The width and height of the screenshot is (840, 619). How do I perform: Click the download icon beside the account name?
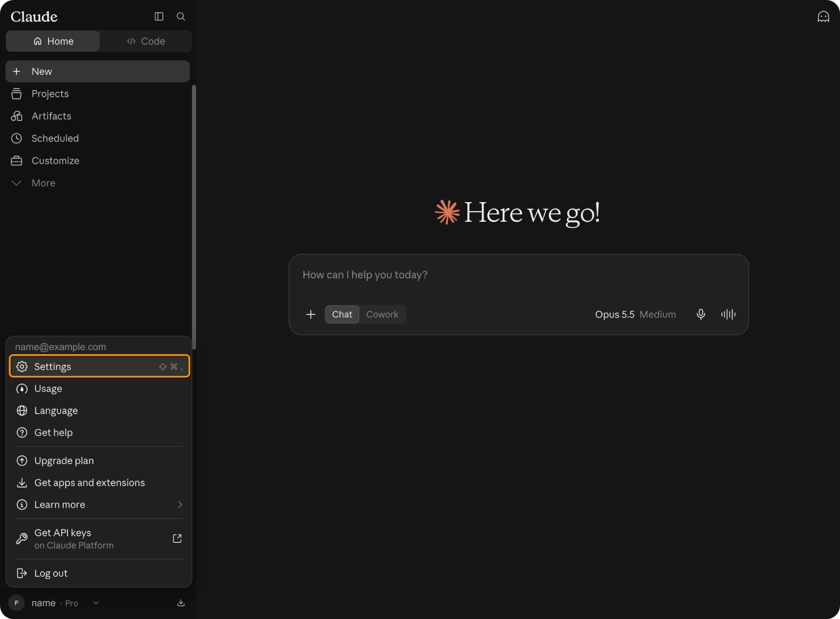tap(181, 603)
